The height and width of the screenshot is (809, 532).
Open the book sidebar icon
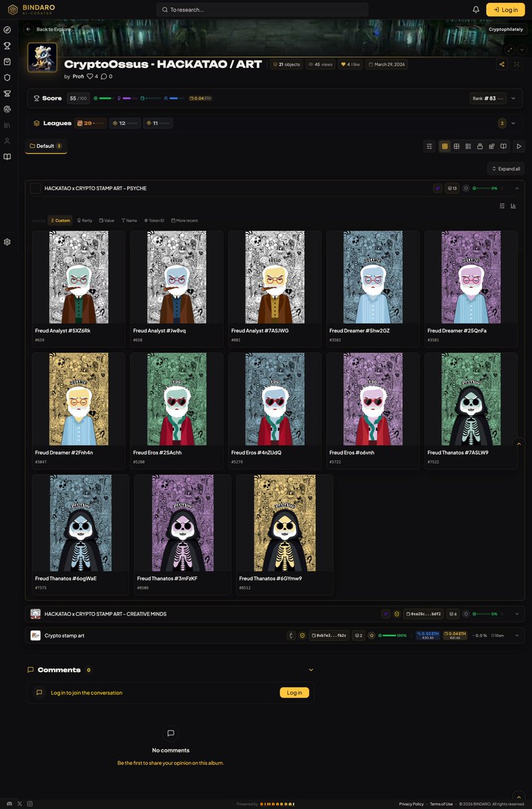[7, 156]
